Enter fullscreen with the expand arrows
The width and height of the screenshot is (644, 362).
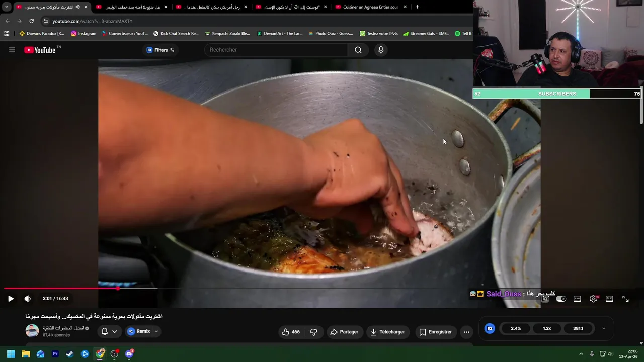pos(625,299)
